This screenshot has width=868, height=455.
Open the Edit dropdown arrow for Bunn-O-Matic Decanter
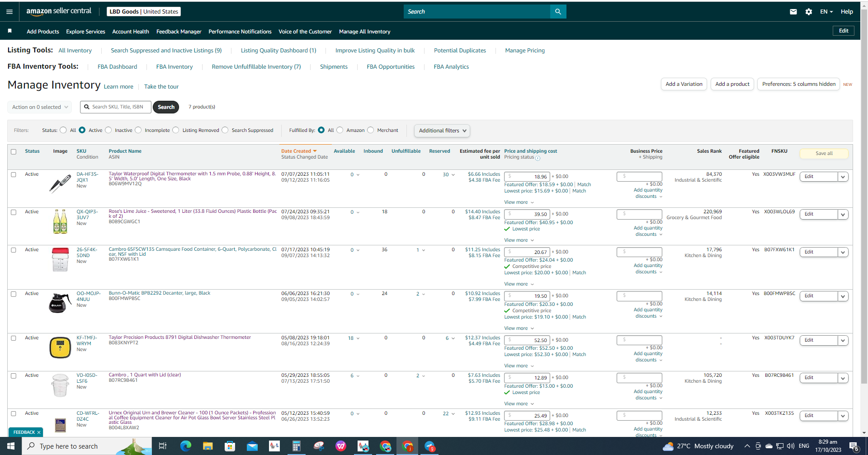click(843, 296)
